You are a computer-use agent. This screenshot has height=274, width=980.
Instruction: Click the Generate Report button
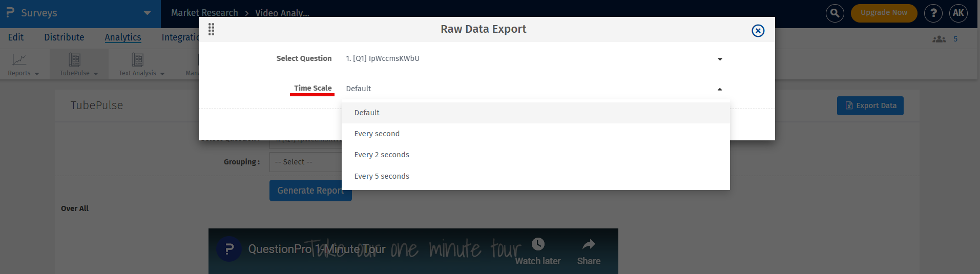coord(310,191)
